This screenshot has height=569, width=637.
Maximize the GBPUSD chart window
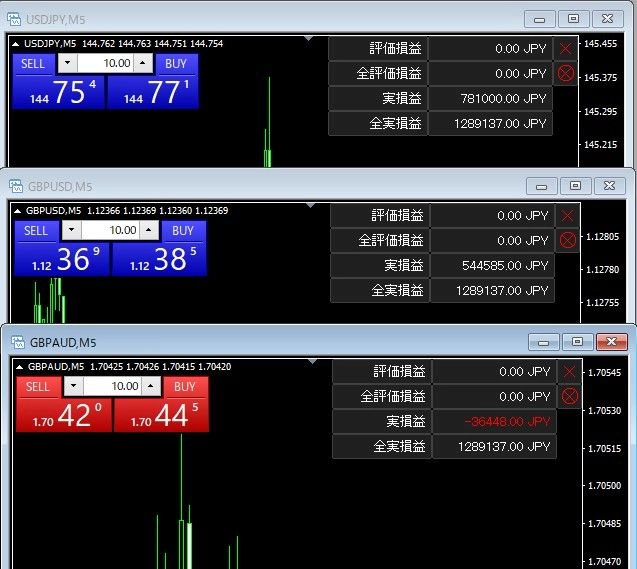[575, 186]
